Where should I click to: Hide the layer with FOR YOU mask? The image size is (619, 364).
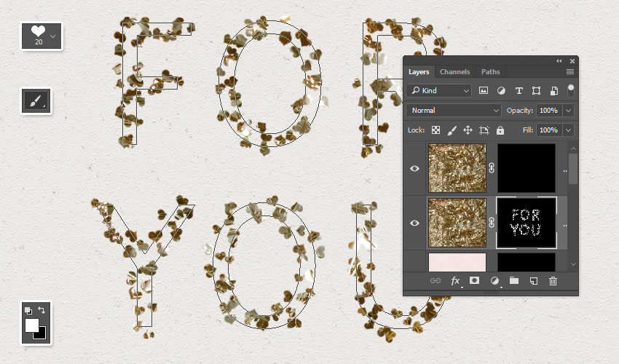[415, 223]
